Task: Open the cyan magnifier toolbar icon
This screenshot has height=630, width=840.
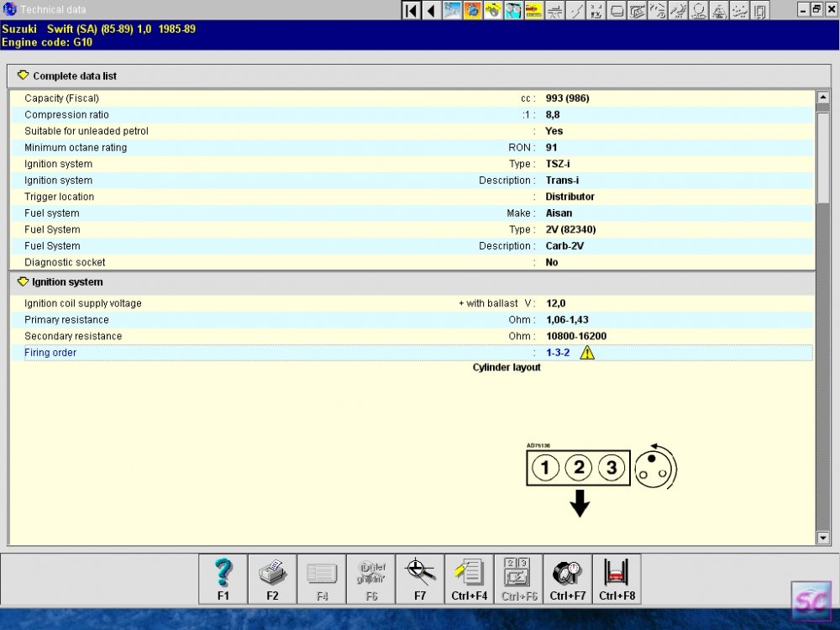Action: point(513,10)
